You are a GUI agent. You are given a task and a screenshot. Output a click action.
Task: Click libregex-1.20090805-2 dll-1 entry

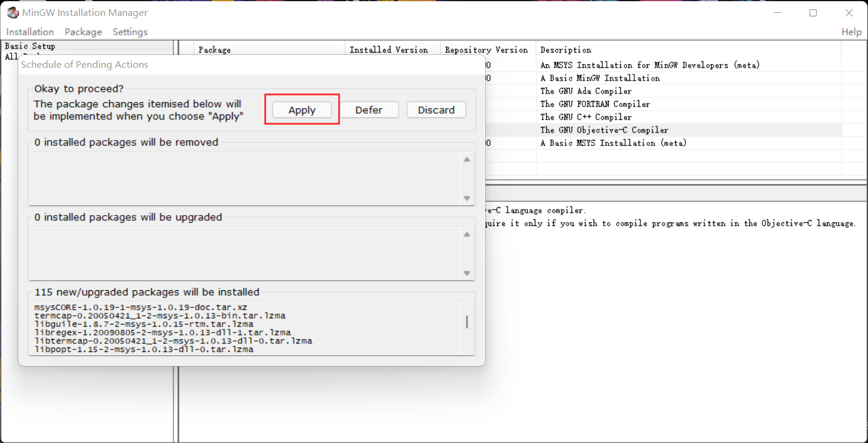pyautogui.click(x=162, y=333)
